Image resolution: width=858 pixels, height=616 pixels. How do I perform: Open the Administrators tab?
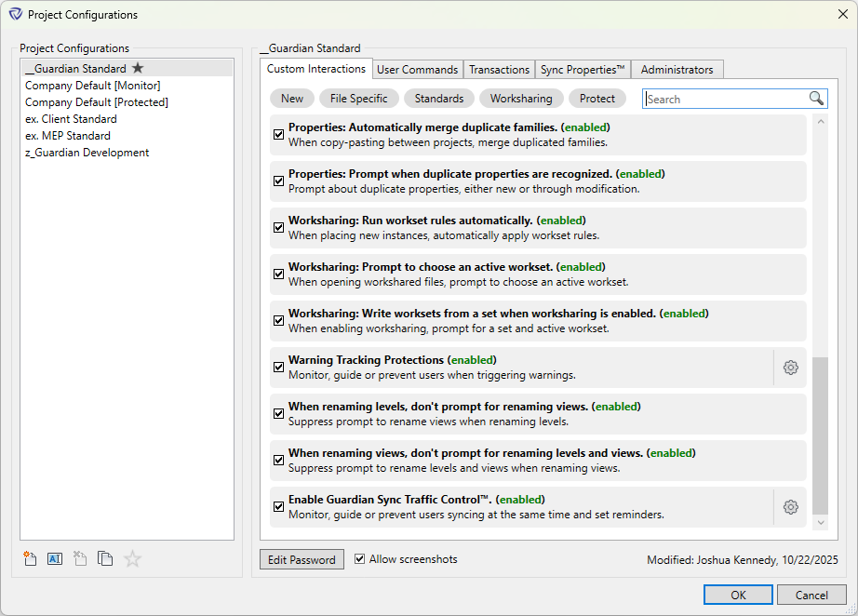pos(677,70)
